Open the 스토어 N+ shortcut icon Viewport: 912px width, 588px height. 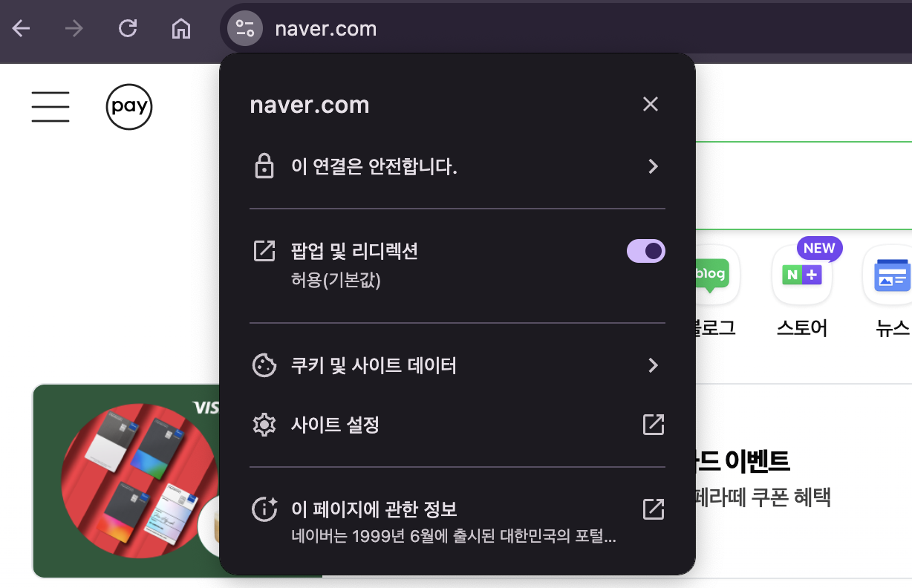point(802,275)
